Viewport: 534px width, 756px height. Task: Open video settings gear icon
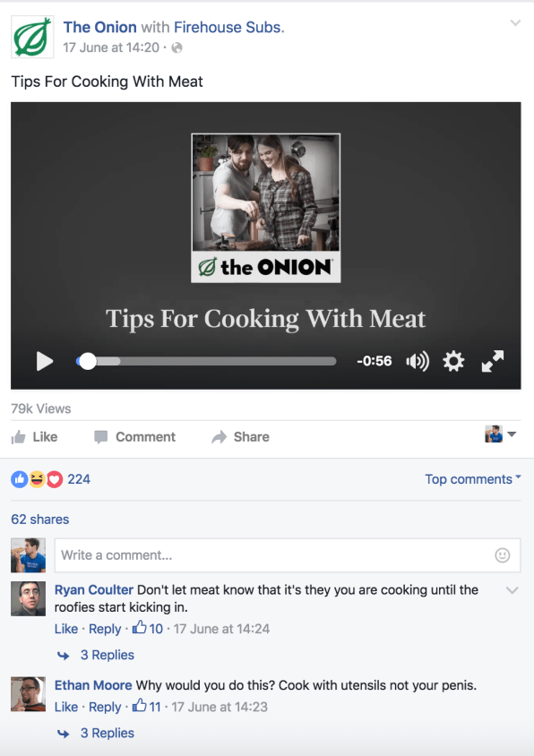tap(453, 361)
